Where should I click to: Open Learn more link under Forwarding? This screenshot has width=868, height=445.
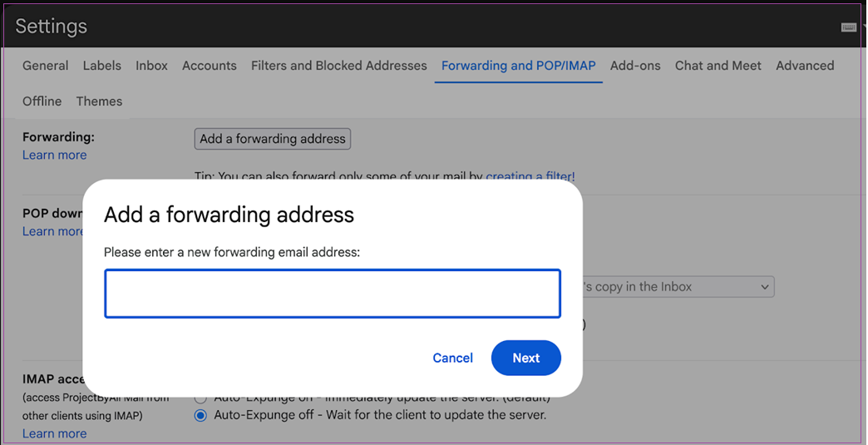(54, 156)
